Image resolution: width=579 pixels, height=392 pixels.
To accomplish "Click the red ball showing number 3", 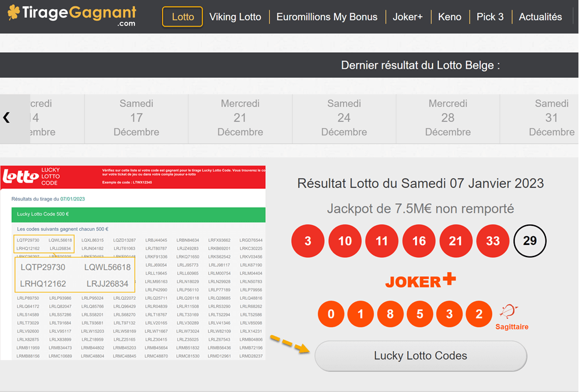I will [307, 241].
